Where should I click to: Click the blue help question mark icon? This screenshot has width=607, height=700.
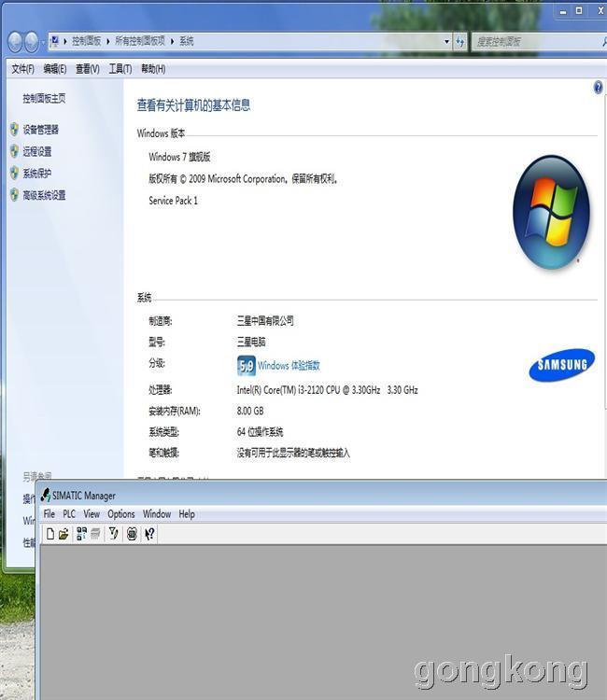(x=598, y=87)
